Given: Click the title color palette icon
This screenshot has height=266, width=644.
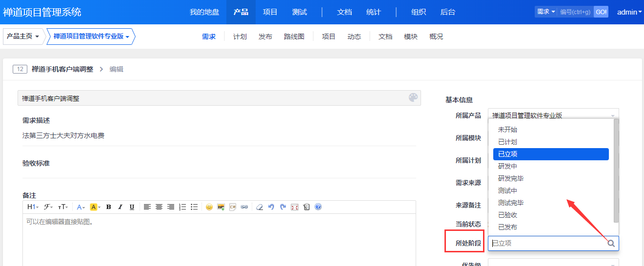Looking at the screenshot, I should pyautogui.click(x=413, y=97).
